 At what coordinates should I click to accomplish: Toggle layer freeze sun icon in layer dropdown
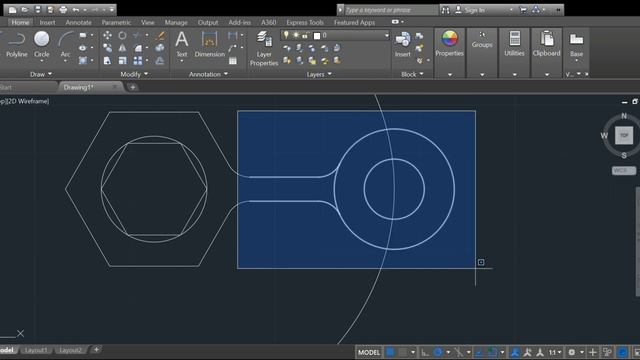tap(296, 36)
